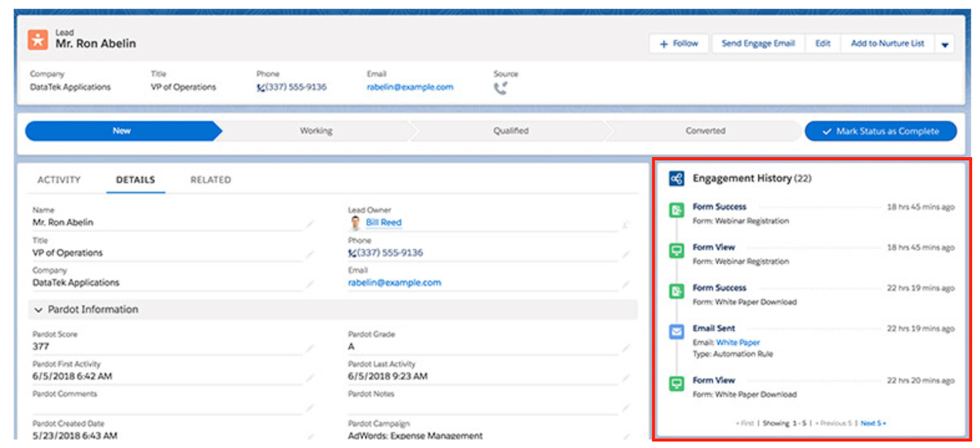The height and width of the screenshot is (448, 980).
Task: Choose the Qualified status stage
Action: [511, 131]
